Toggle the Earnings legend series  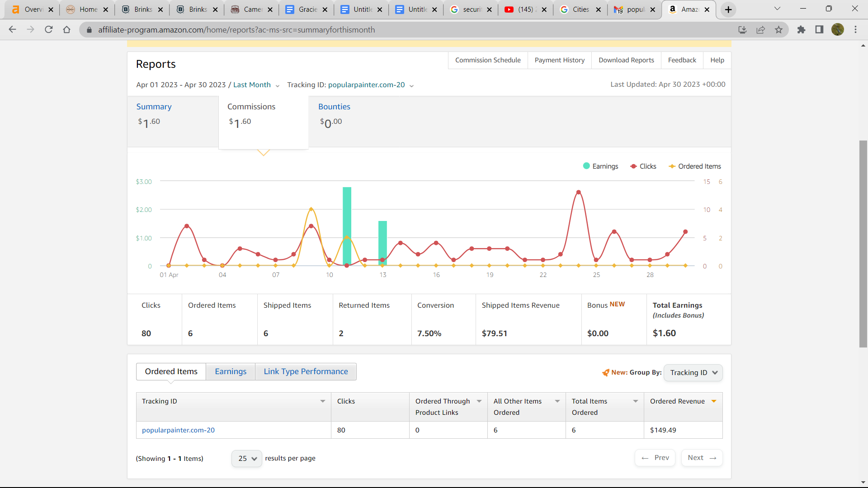(600, 166)
